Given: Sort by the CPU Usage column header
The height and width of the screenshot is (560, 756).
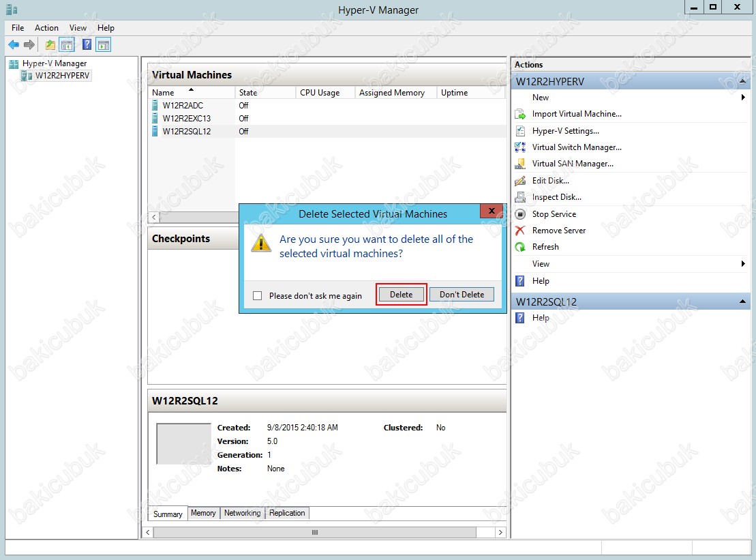Looking at the screenshot, I should tap(325, 93).
